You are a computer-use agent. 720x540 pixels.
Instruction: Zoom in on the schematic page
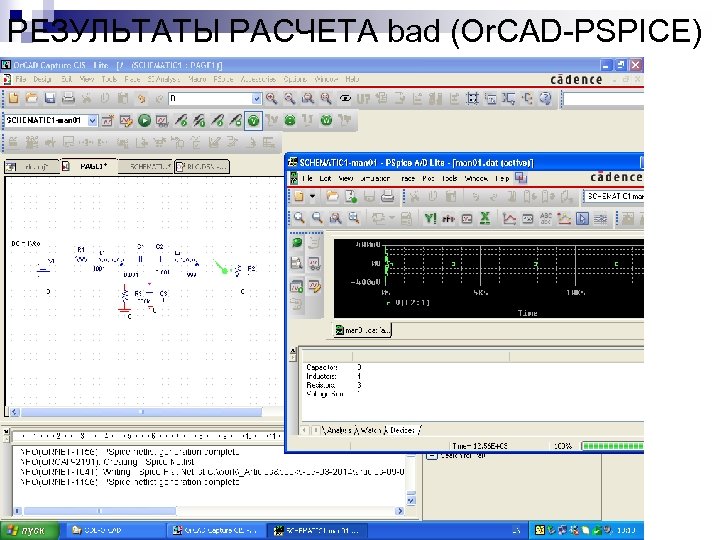coord(271,98)
